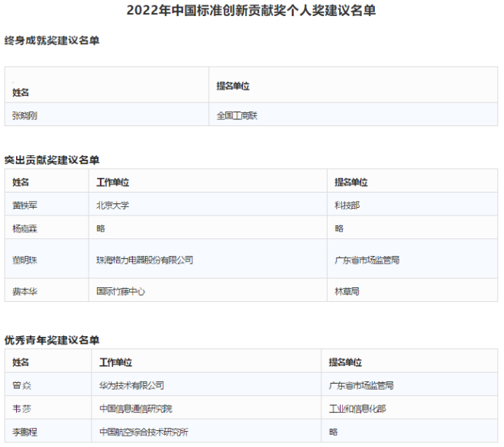Click the 科技部 nominating unit cell
The width and height of the screenshot is (504, 447).
click(x=347, y=205)
